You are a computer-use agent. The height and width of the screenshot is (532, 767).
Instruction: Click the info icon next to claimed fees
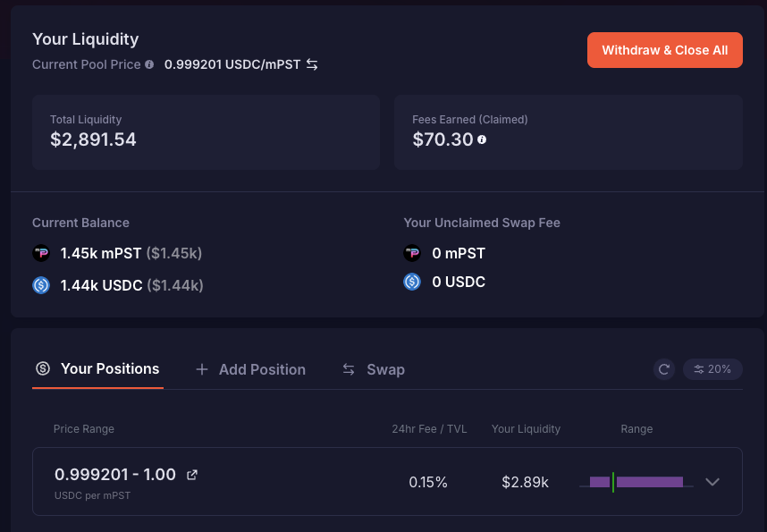click(x=481, y=140)
